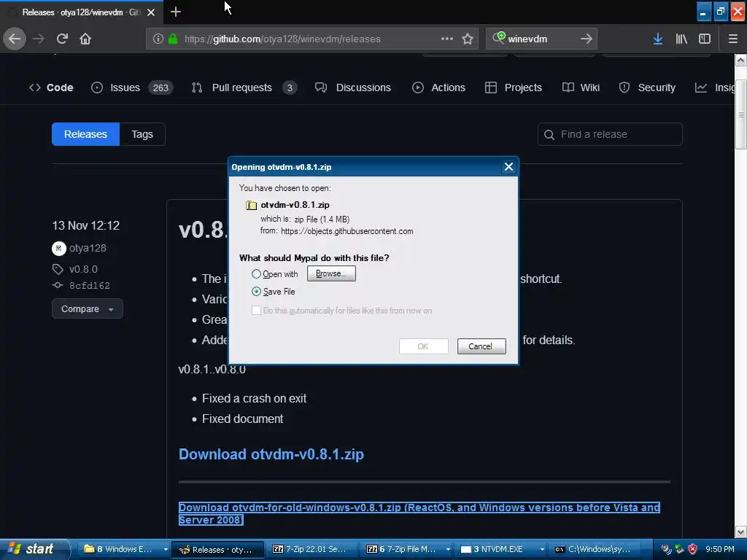Bookmark this page with the star icon
The width and height of the screenshot is (747, 560).
[x=468, y=39]
